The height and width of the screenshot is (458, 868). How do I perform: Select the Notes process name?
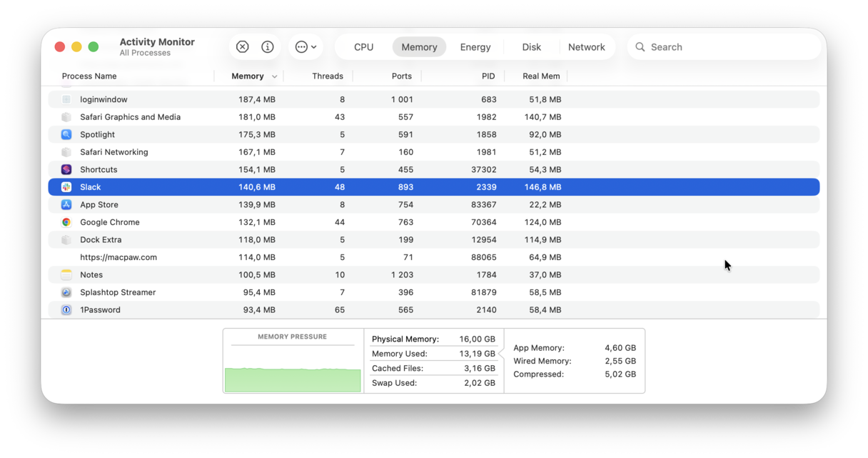91,274
